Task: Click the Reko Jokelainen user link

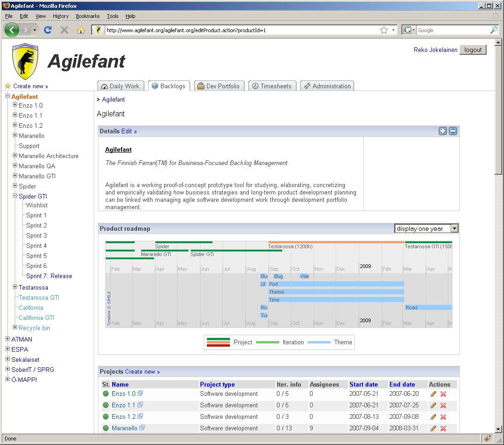Action: coord(435,50)
